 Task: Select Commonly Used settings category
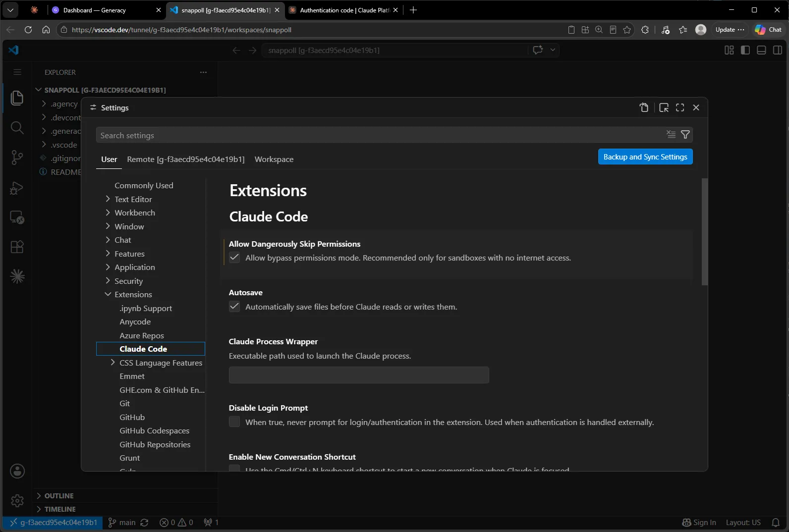pos(144,185)
